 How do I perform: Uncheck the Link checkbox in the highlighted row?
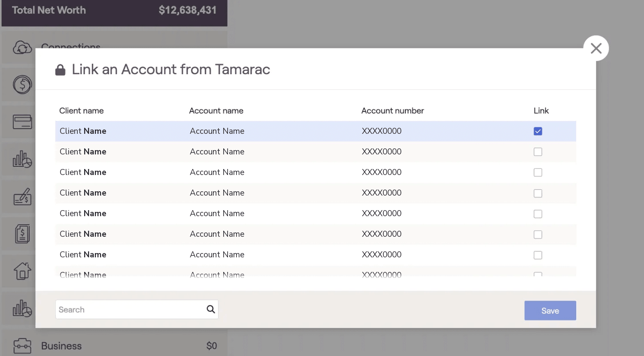tap(538, 131)
